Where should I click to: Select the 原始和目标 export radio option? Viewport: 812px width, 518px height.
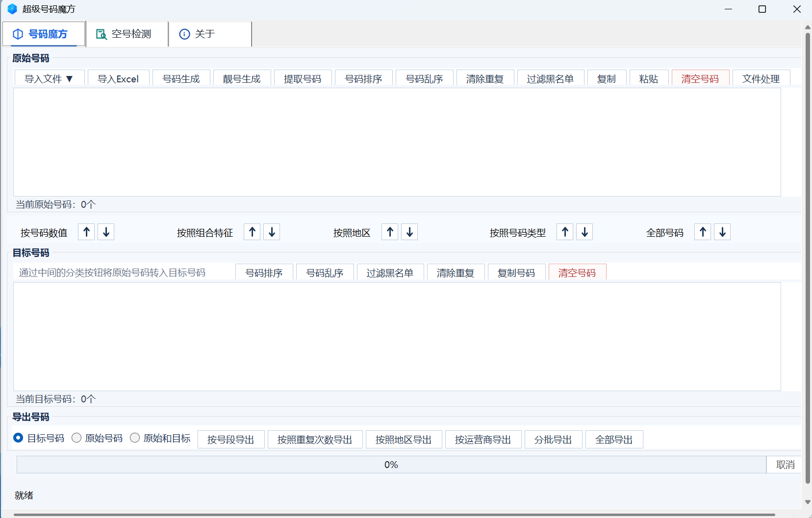tap(160, 438)
